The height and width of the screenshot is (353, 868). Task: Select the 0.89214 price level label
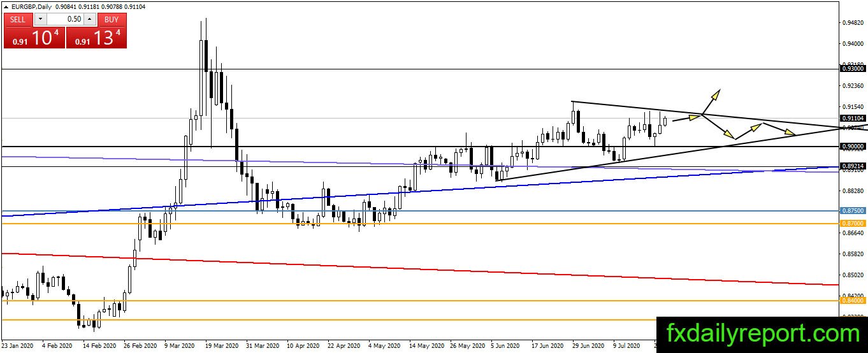click(853, 166)
